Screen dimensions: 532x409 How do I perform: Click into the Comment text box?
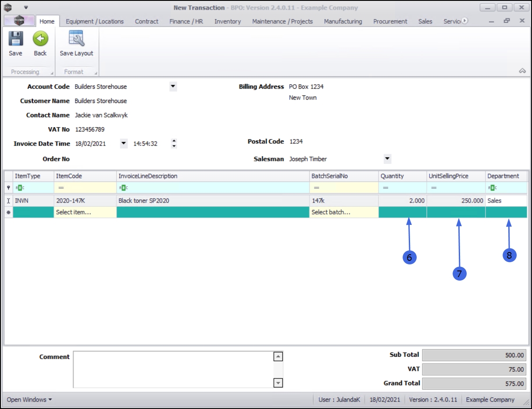click(x=173, y=369)
